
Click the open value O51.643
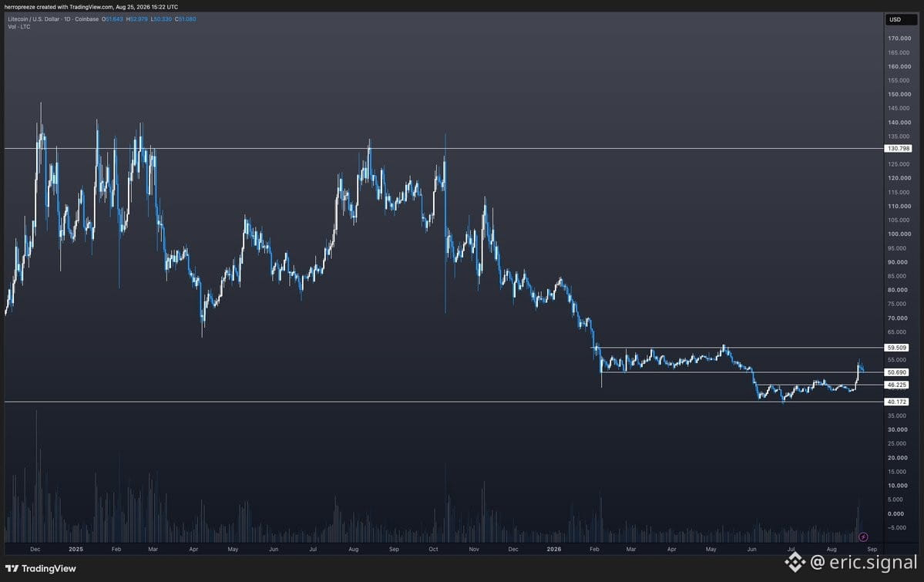click(112, 19)
